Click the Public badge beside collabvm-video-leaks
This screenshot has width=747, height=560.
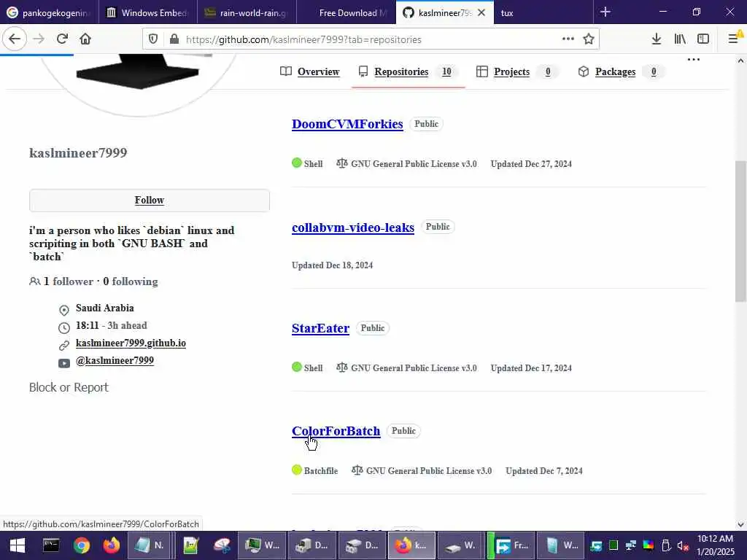[x=438, y=227]
